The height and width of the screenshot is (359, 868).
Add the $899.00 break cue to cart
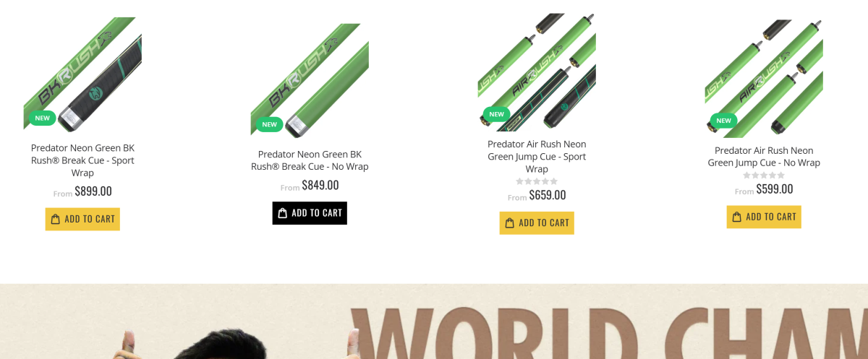point(82,219)
